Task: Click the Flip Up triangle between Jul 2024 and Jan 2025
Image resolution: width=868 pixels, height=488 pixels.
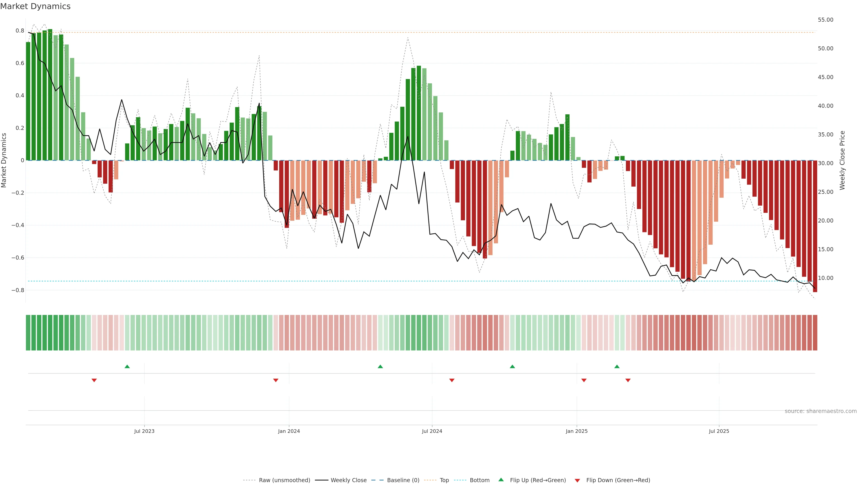Action: 512,366
